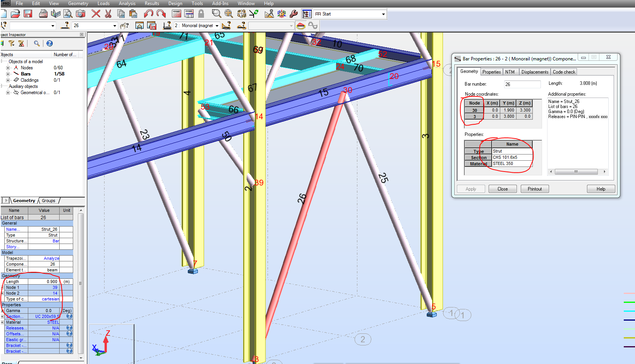Viewport: 635px width, 364px height.
Task: Expand the Nodes tree item
Action: pos(8,68)
